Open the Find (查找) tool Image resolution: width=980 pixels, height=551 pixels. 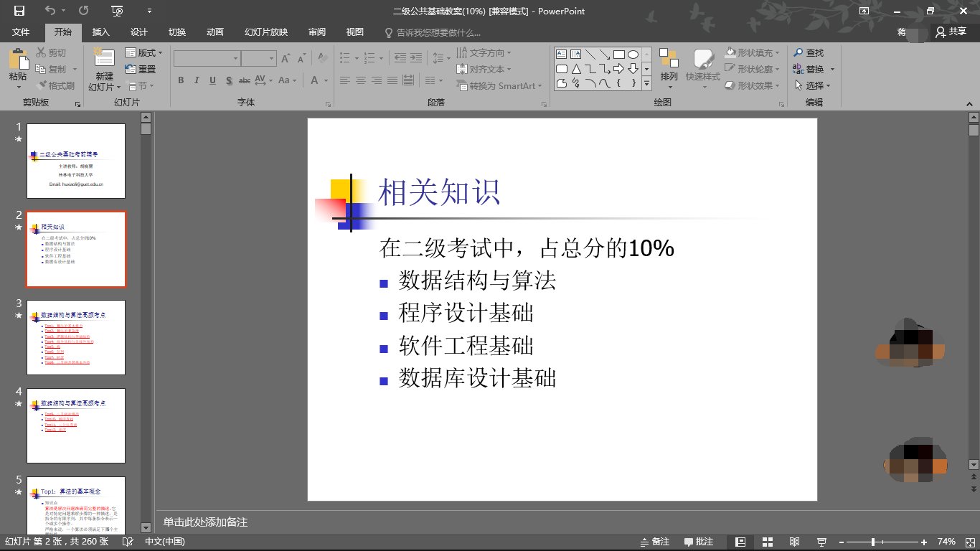[811, 52]
